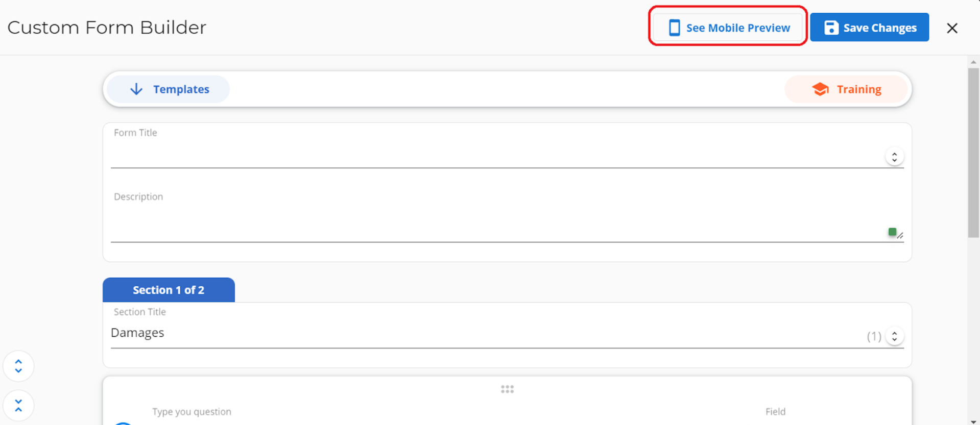Screen dimensions: 980x425
Task: Expand all sections with the left unfold button
Action: click(18, 366)
